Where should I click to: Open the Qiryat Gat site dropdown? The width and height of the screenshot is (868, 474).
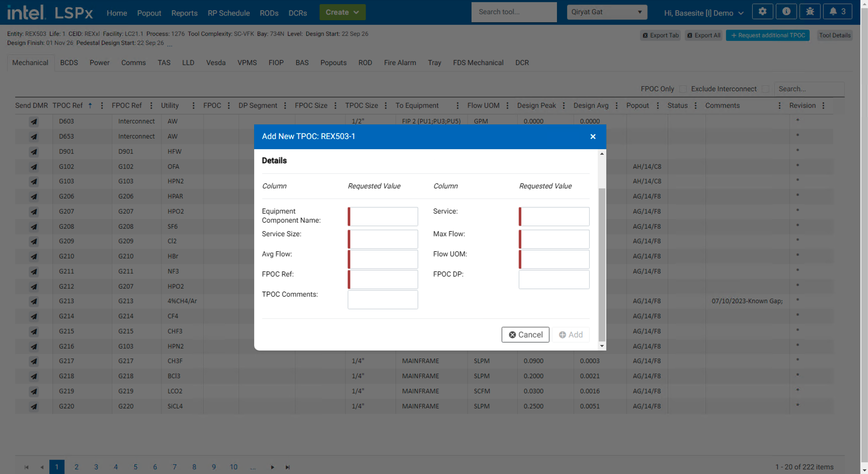[x=606, y=12]
